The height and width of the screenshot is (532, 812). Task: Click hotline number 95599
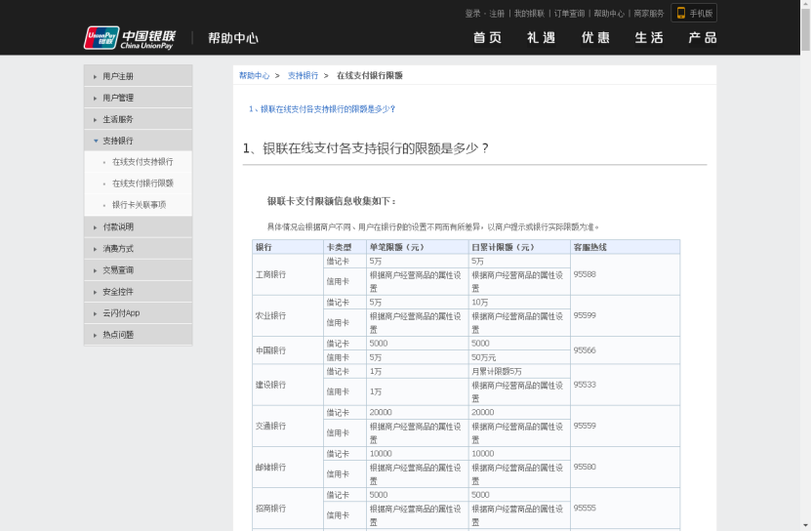point(585,315)
